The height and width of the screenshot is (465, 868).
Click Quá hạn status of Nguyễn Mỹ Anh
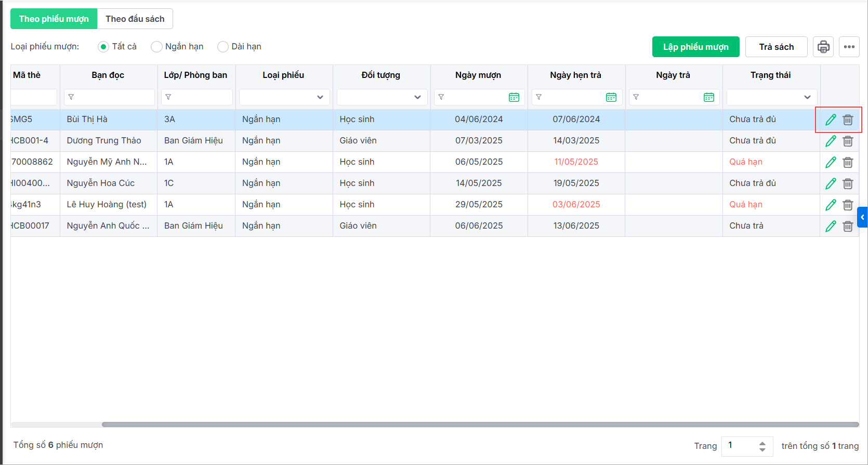746,162
